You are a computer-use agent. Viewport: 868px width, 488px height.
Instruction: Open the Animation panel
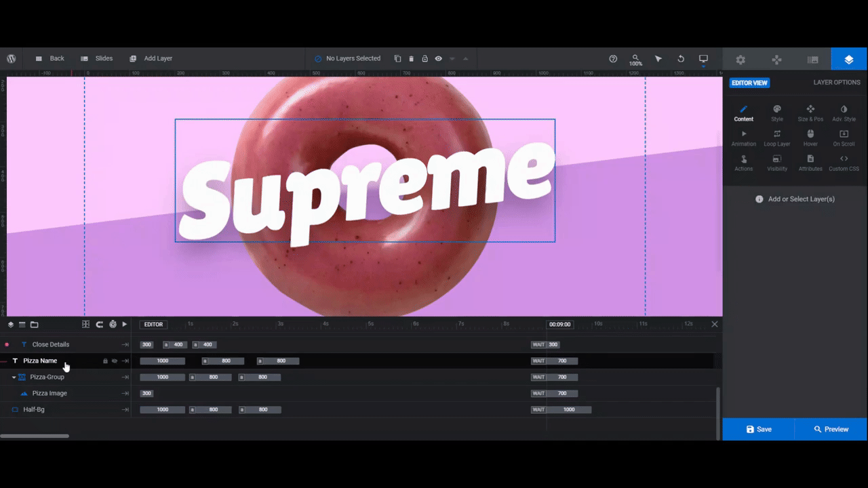(743, 138)
